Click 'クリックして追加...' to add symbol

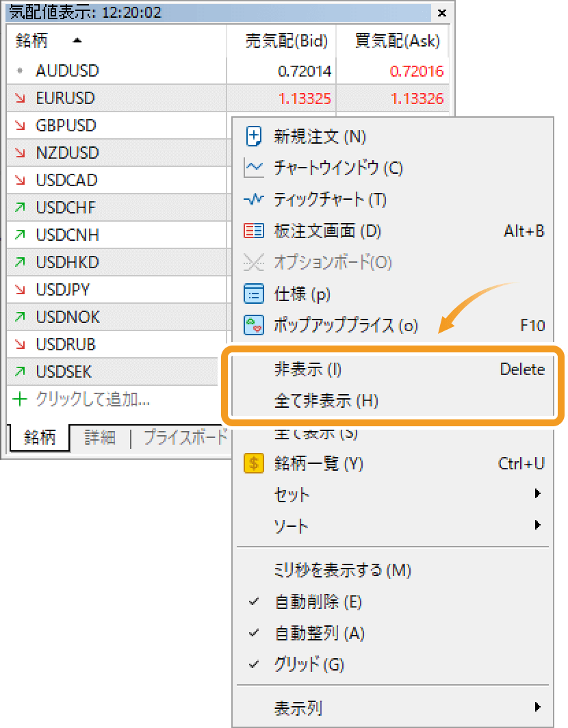point(93,399)
